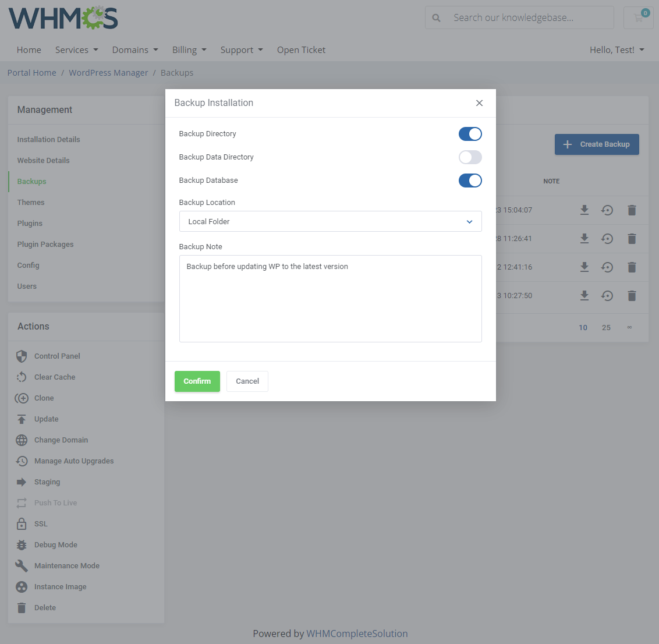The width and height of the screenshot is (659, 644).
Task: Click the restore icon on the second backup
Action: coord(607,239)
